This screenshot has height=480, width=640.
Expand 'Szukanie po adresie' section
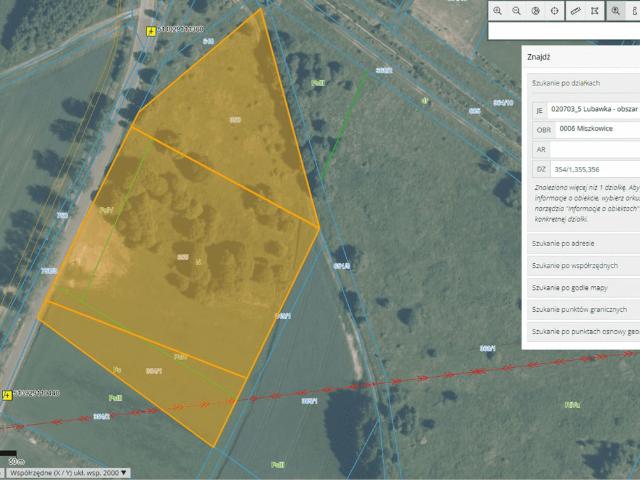[x=583, y=243]
